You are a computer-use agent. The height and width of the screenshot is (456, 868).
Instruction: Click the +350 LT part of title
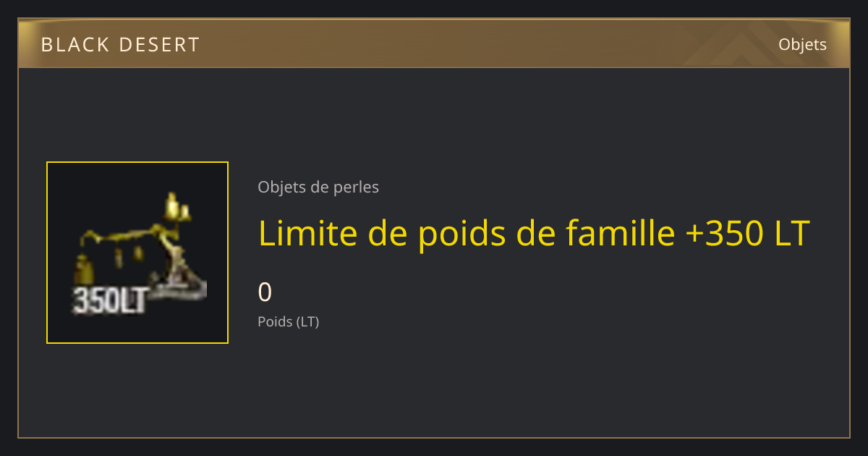tap(746, 233)
